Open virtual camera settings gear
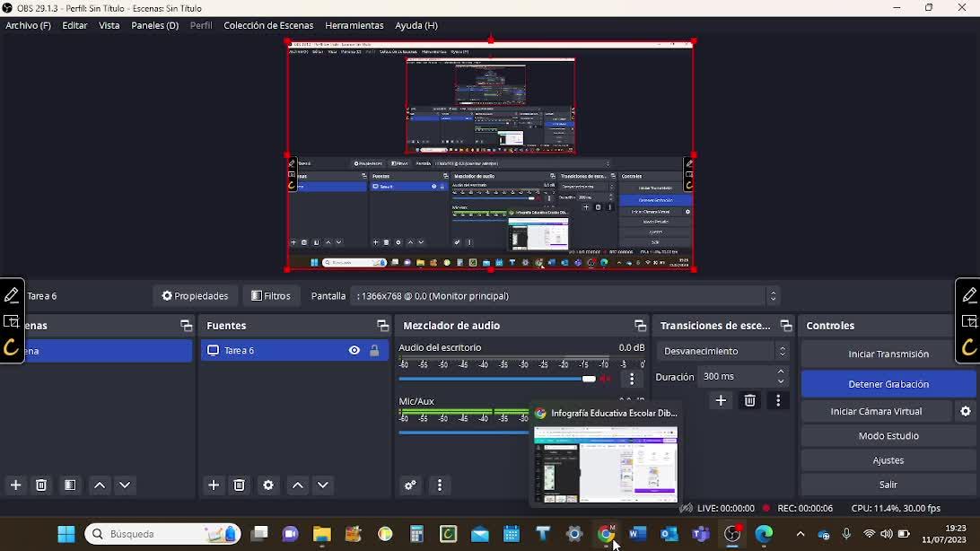The width and height of the screenshot is (980, 551). click(966, 411)
